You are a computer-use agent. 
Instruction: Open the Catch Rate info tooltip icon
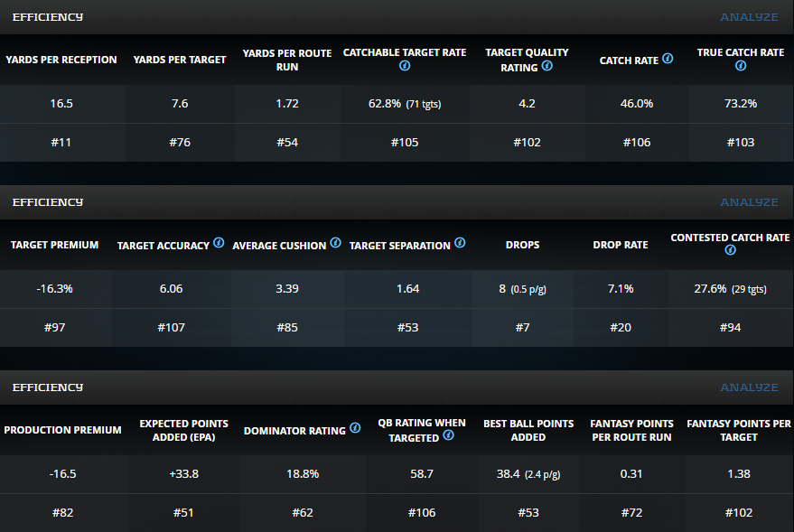tap(668, 59)
